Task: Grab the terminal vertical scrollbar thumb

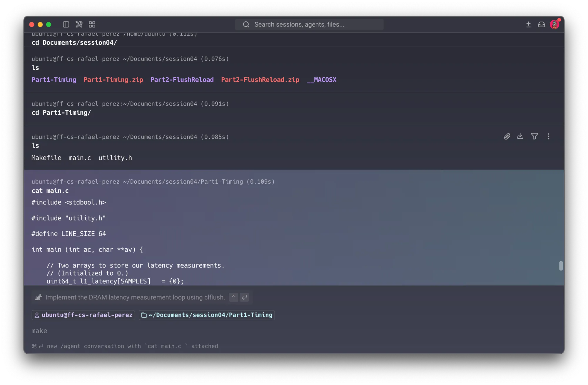Action: tap(561, 266)
